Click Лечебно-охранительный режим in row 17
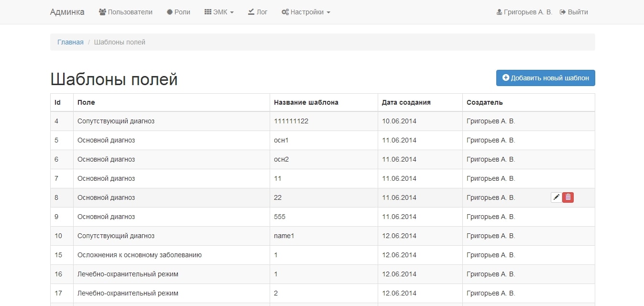 tap(128, 293)
